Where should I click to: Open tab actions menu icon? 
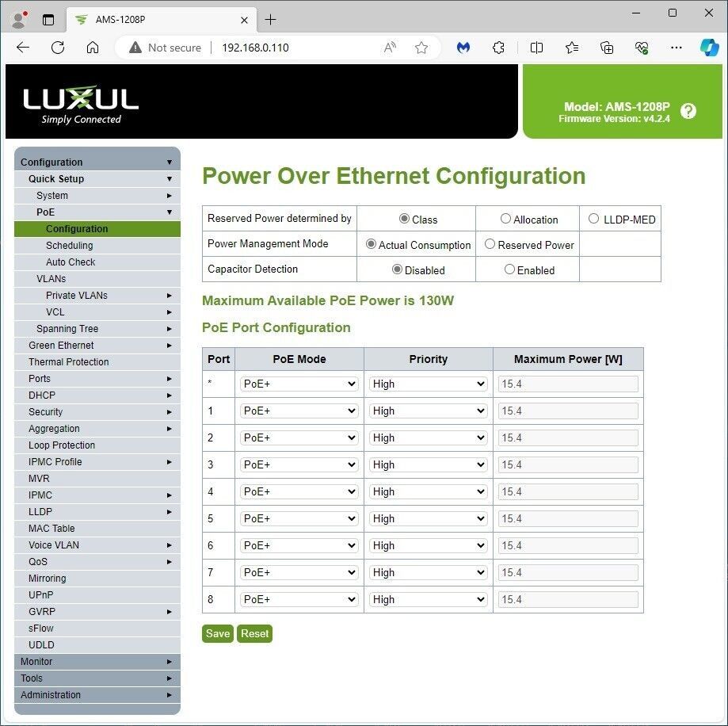click(x=48, y=20)
